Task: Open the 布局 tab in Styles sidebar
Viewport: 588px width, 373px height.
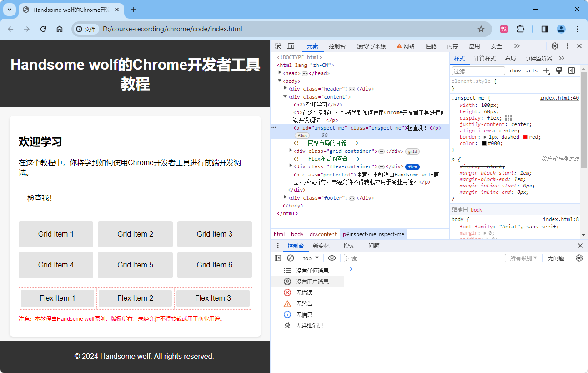Action: click(510, 59)
